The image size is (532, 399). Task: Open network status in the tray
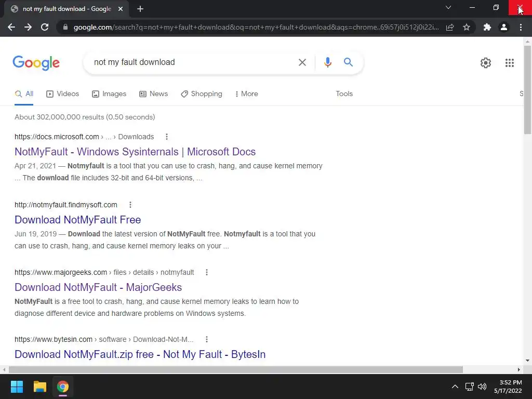(470, 387)
